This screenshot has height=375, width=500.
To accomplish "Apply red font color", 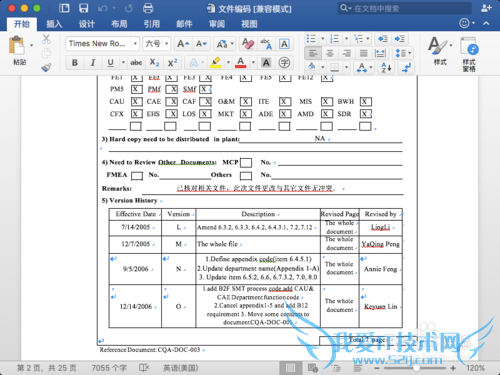I will click(241, 63).
